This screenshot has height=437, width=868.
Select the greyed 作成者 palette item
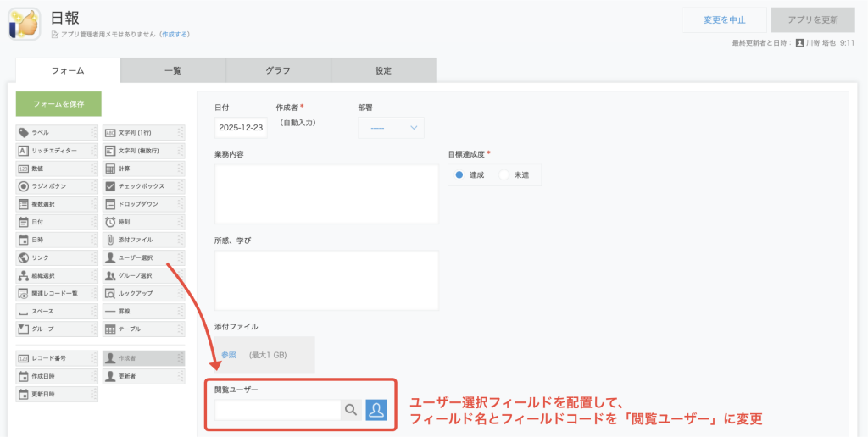(x=144, y=358)
